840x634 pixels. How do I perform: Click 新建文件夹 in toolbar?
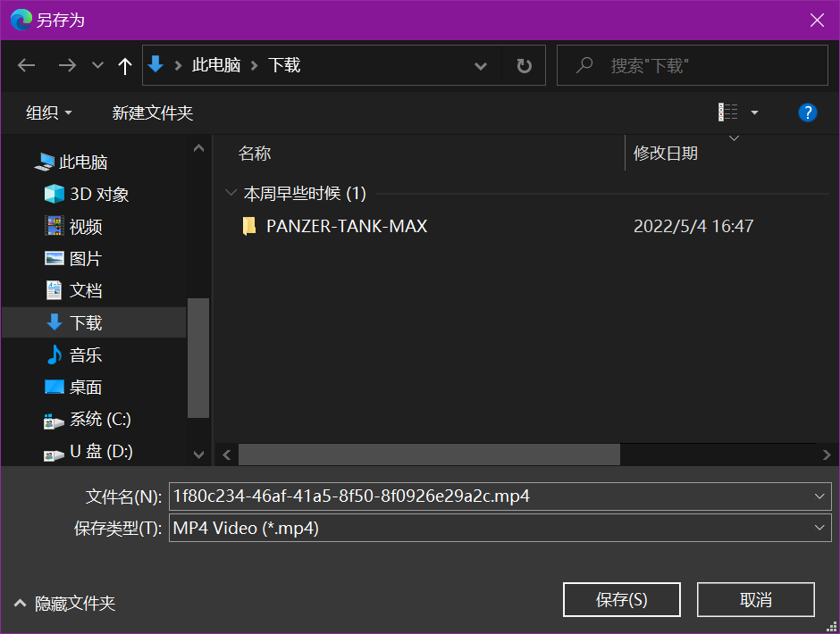pos(152,113)
